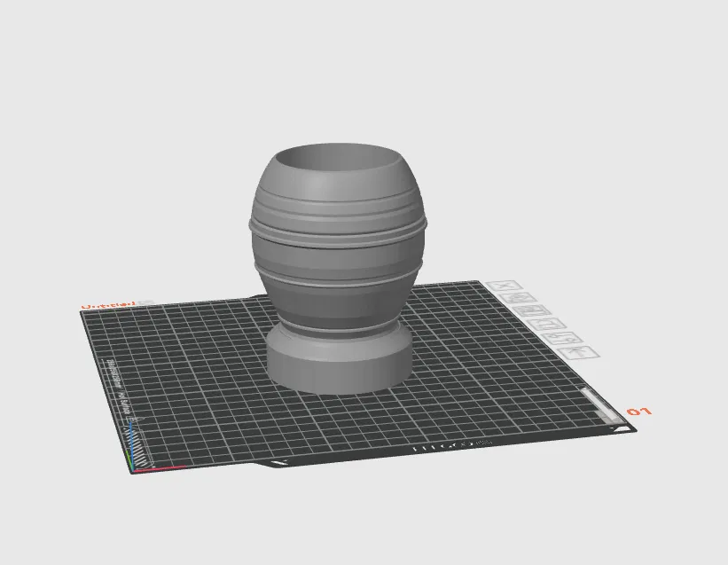Select the gray vase model on the plate
The height and width of the screenshot is (565, 728).
(x=338, y=268)
